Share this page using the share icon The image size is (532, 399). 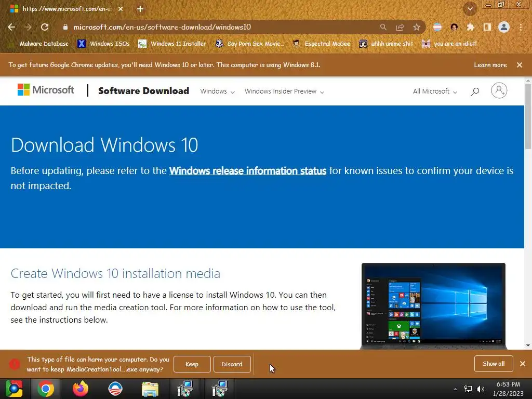click(x=400, y=27)
